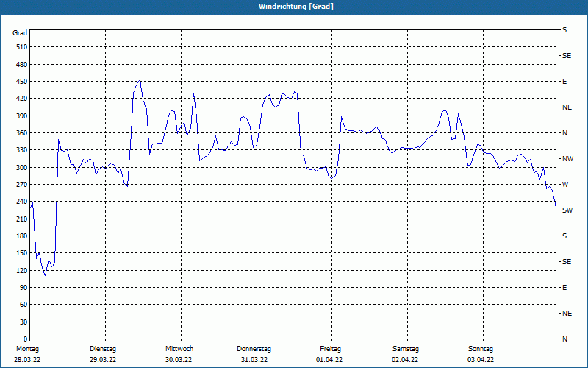The image size is (588, 368).
Task: Click the 02.04.22 date label
Action: tap(405, 360)
